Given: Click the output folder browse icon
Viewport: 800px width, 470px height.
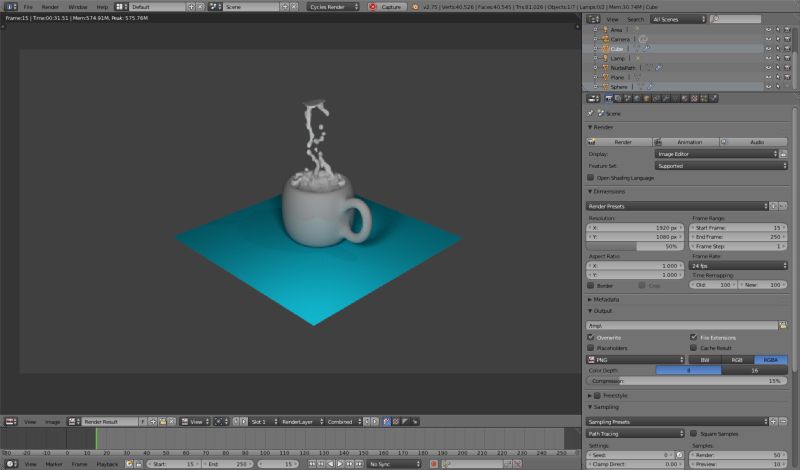Looking at the screenshot, I should (x=783, y=325).
